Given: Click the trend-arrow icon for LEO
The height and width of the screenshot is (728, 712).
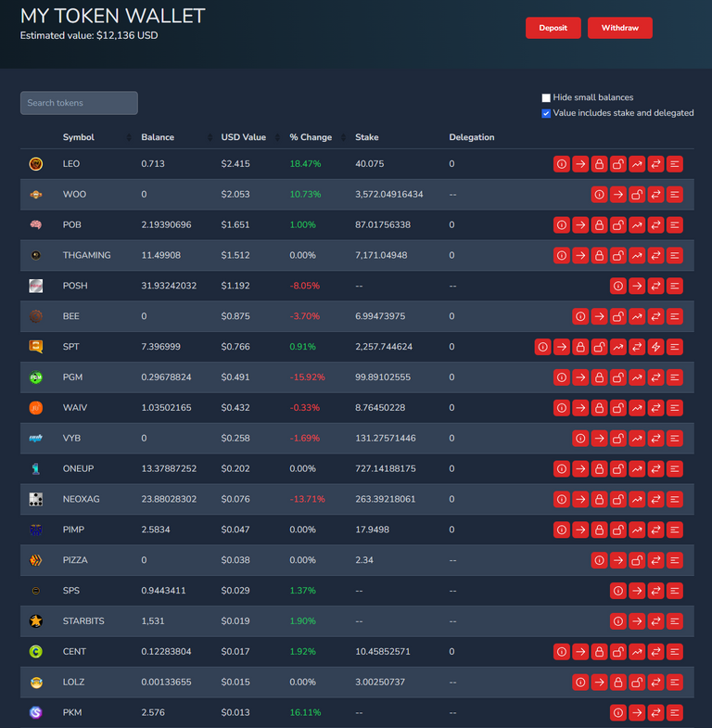Looking at the screenshot, I should pos(637,164).
